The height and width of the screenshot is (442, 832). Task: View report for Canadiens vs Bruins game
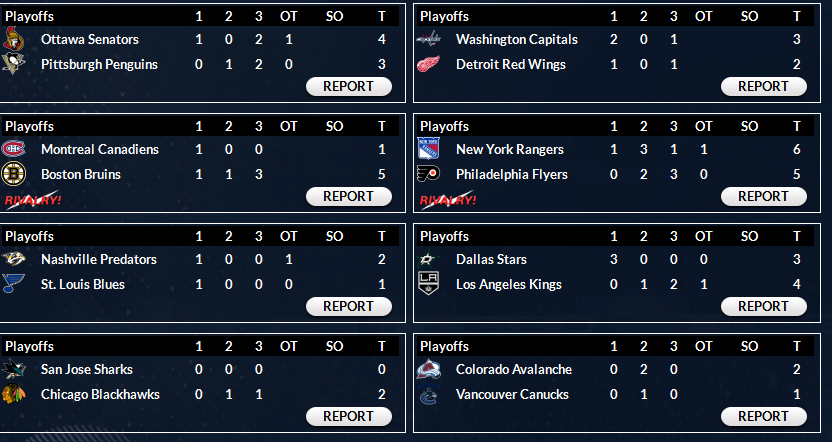(348, 196)
